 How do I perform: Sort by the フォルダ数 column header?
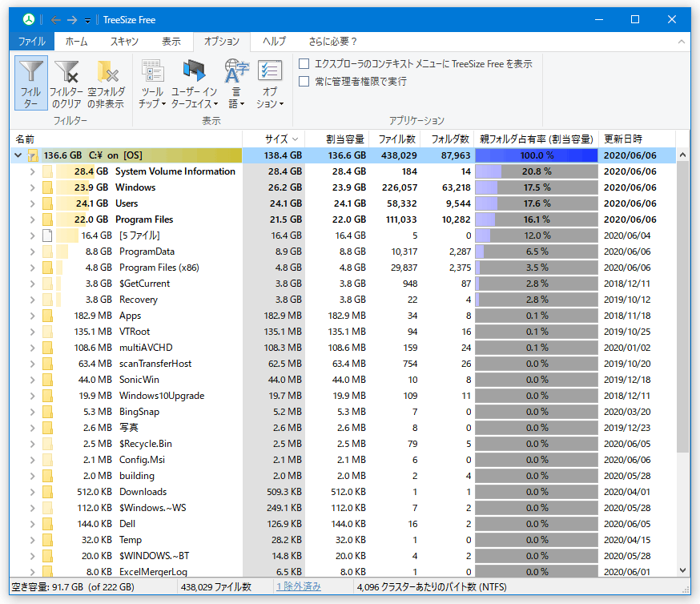[x=448, y=139]
